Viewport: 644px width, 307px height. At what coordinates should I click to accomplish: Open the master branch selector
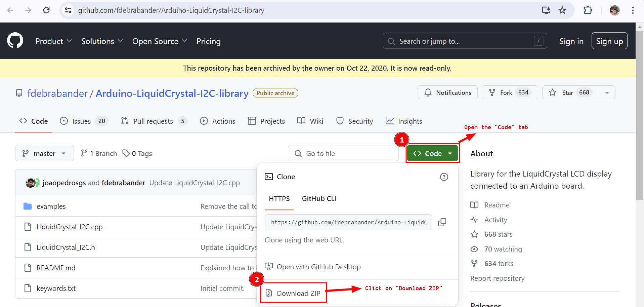click(44, 153)
